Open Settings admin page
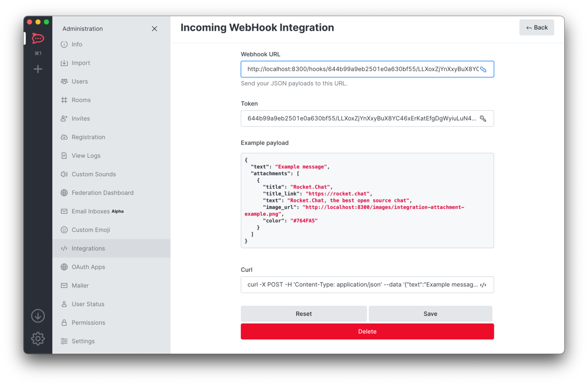588x385 pixels. point(111,341)
